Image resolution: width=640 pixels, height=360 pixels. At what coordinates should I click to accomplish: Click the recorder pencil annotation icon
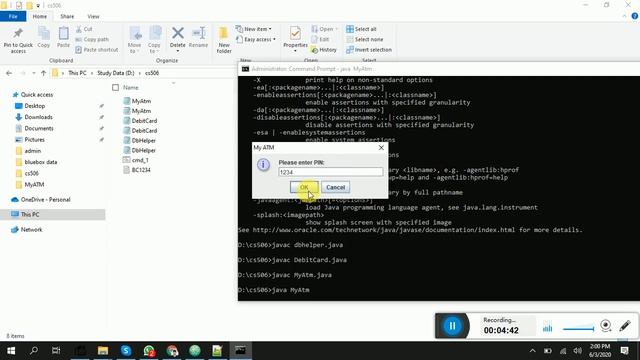(625, 325)
